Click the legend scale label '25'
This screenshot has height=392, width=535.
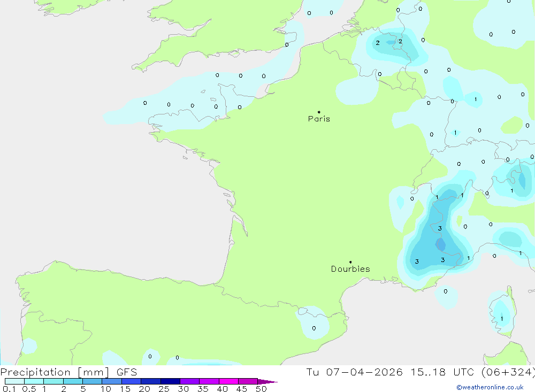(x=164, y=389)
